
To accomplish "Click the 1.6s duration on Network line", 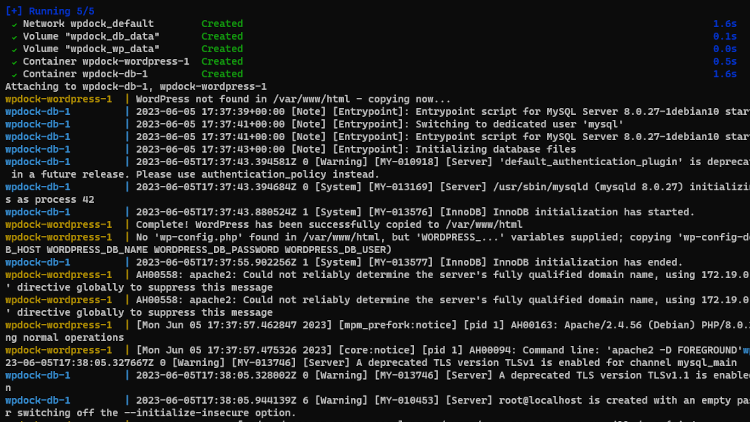I will [725, 23].
